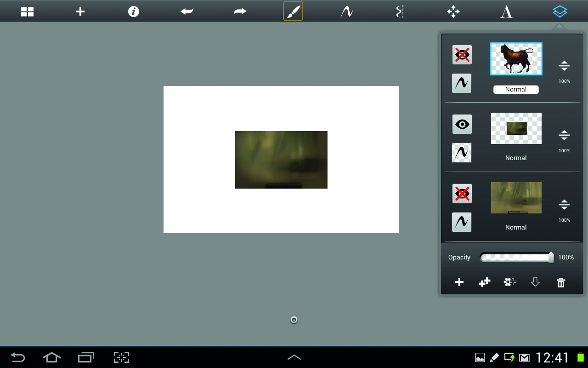588x368 pixels.
Task: Grab the reorder handle of the bull layer
Action: [564, 66]
